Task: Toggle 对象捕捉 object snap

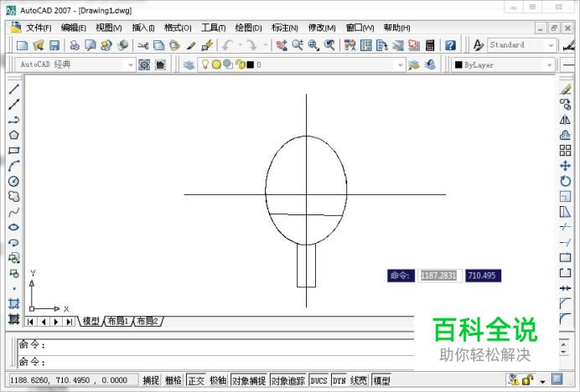Action: click(x=249, y=380)
